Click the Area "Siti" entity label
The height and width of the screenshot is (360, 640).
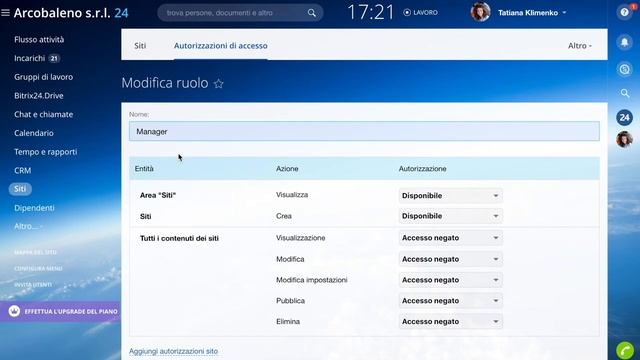(x=158, y=195)
